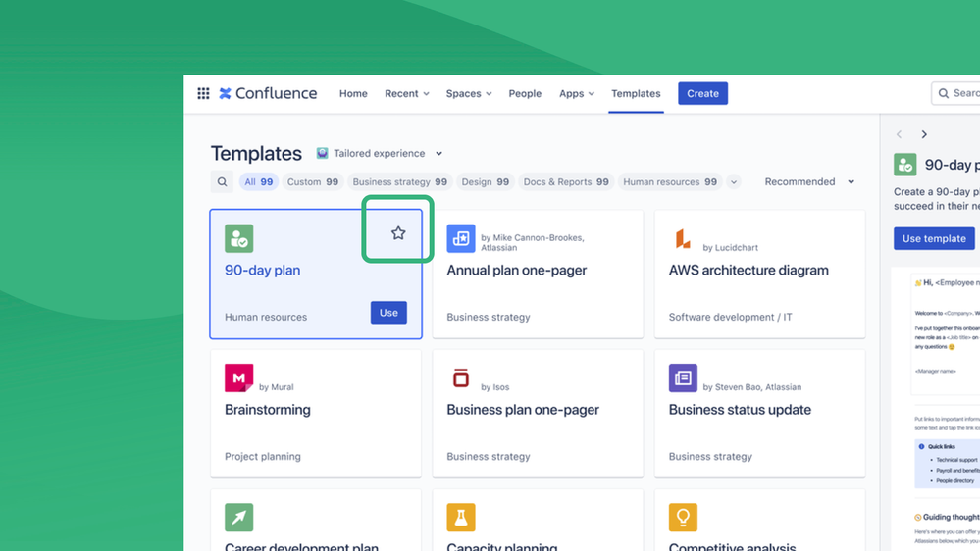Click the 90-day plan template icon
Image resolution: width=980 pixels, height=551 pixels.
tap(238, 238)
